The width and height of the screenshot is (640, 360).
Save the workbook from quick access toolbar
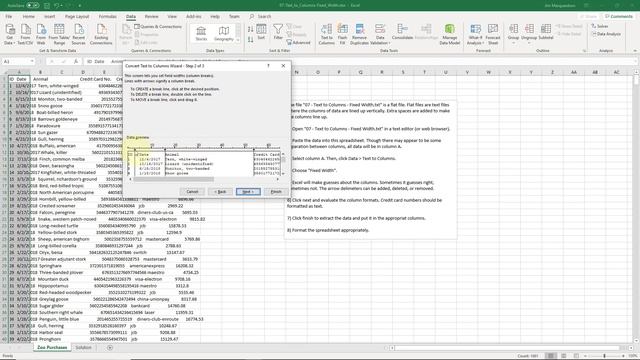click(x=47, y=6)
